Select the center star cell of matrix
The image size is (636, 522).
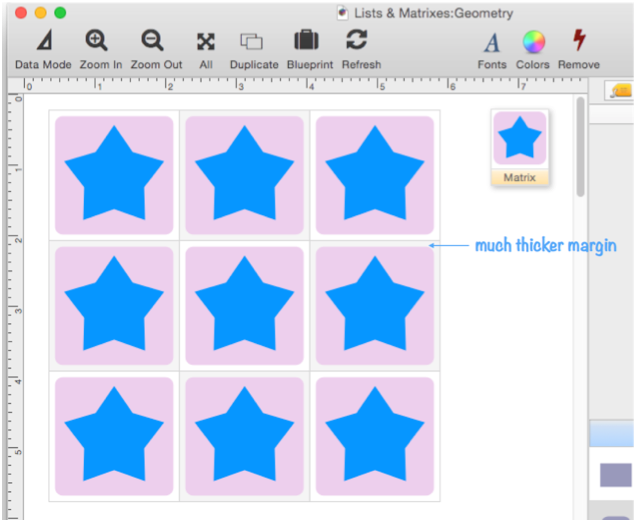(x=245, y=306)
